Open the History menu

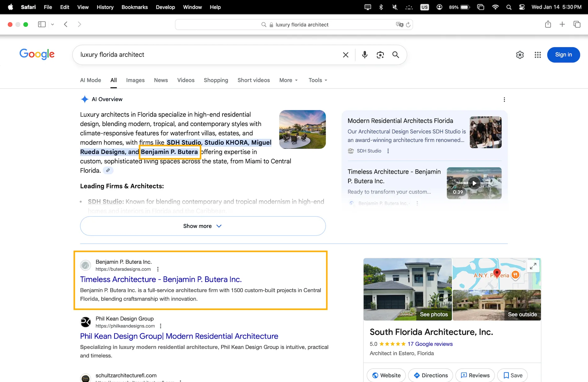(105, 7)
